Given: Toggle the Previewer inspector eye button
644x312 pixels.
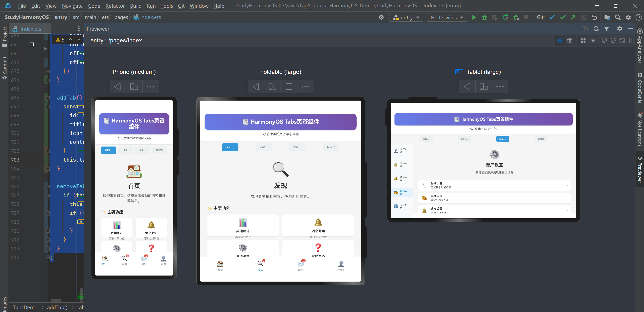Looking at the screenshot, I should [x=560, y=41].
